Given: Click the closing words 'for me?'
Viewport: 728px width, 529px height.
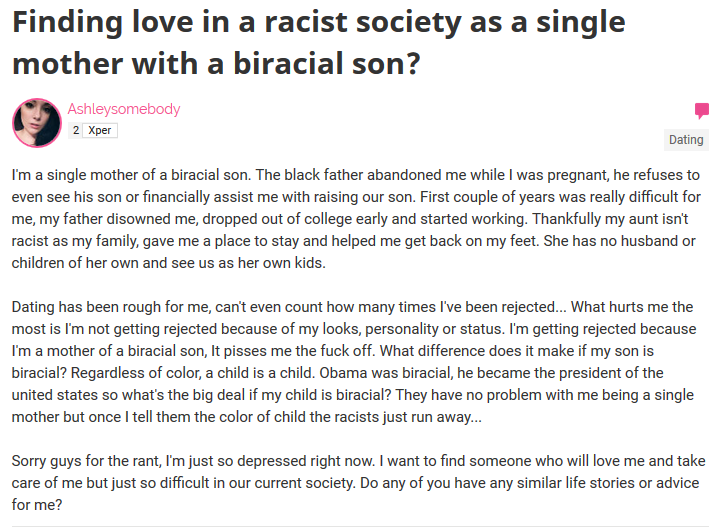Looking at the screenshot, I should 37,505.
